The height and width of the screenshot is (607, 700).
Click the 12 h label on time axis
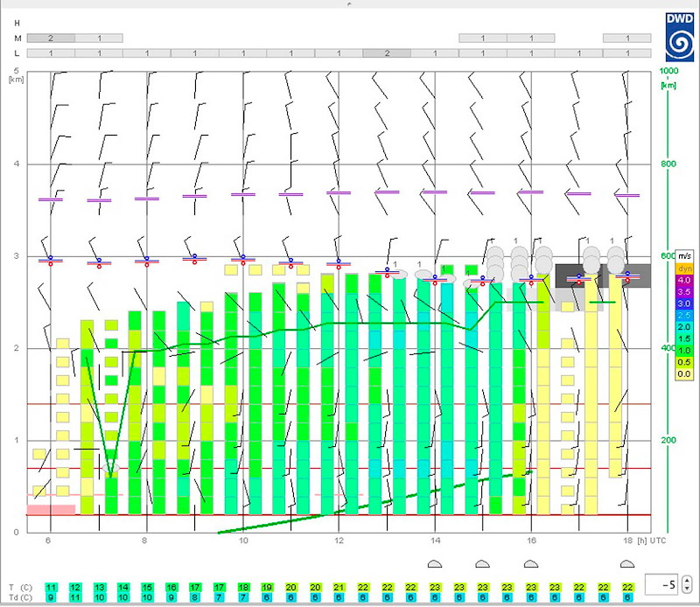pyautogui.click(x=339, y=541)
